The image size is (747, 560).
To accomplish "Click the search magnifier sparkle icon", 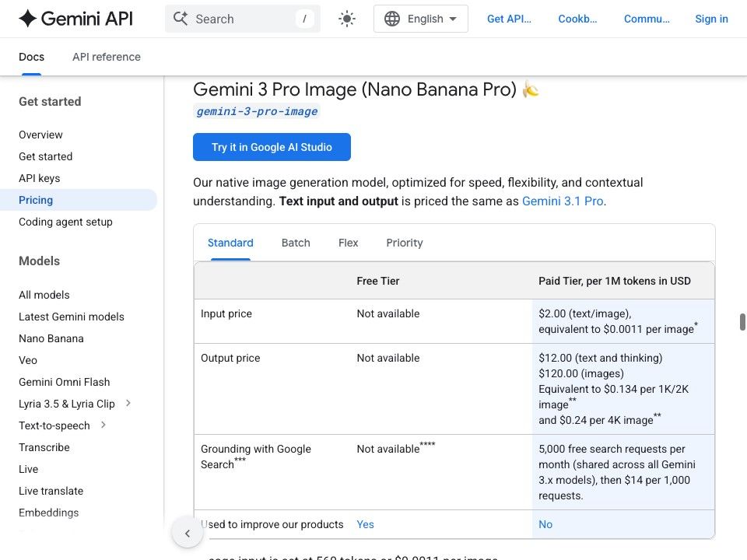I will [180, 19].
